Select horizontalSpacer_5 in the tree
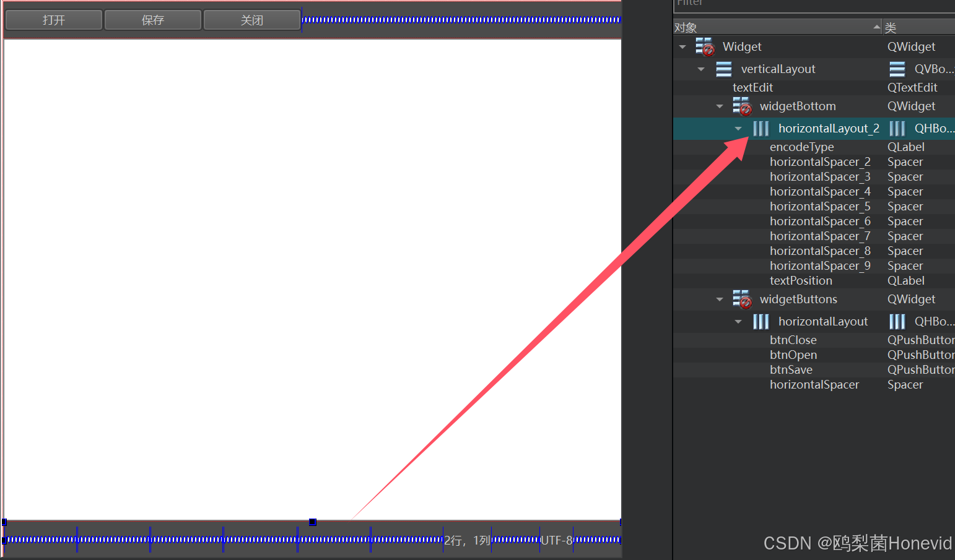Screen dimensions: 955x560 (820, 207)
